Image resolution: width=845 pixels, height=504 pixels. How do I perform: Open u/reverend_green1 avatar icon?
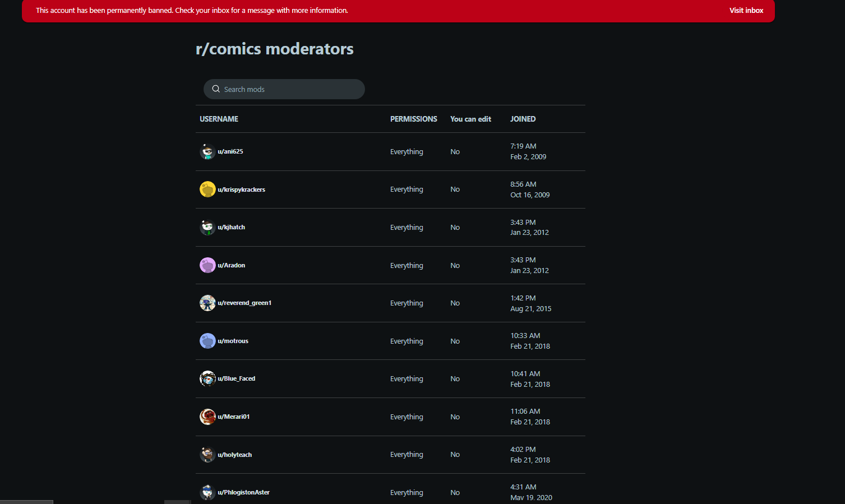(x=207, y=303)
